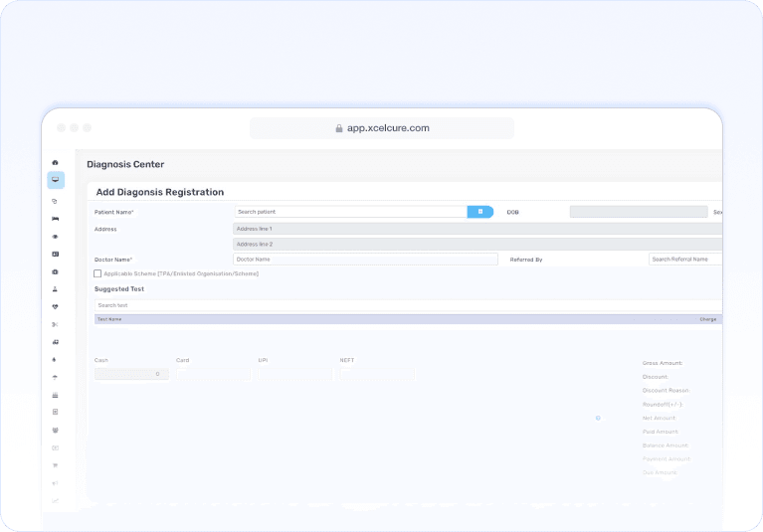Click the Address line 2 field

coord(477,244)
